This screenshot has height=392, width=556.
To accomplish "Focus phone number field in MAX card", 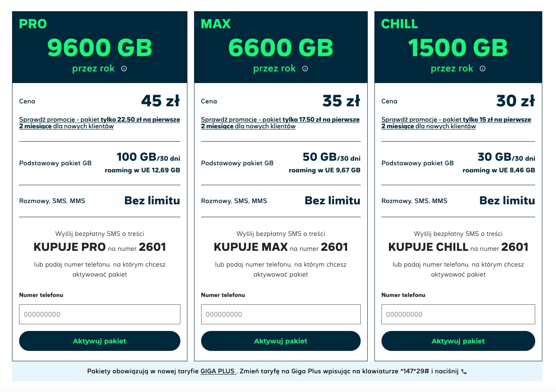I will point(281,314).
